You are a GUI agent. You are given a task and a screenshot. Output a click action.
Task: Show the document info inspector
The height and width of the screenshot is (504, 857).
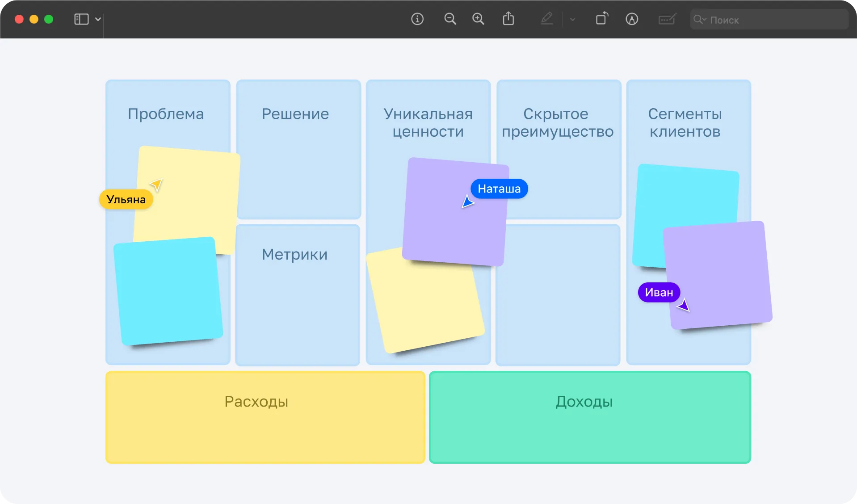click(417, 19)
